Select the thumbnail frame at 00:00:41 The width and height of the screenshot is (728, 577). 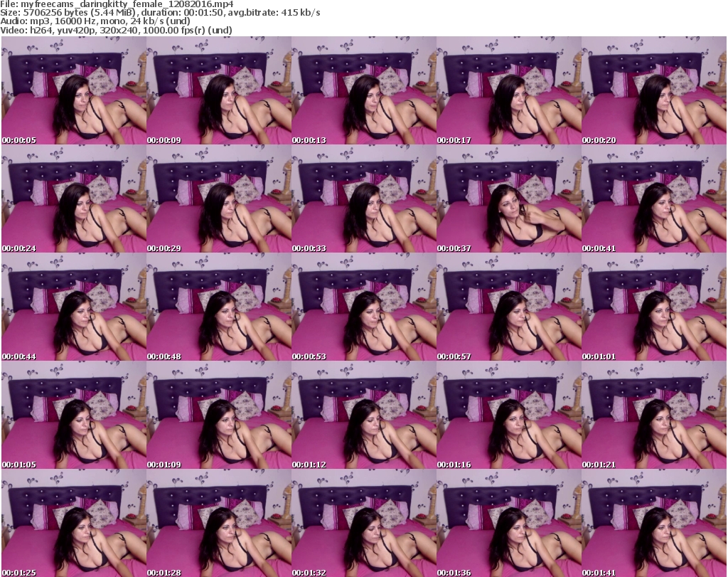654,198
